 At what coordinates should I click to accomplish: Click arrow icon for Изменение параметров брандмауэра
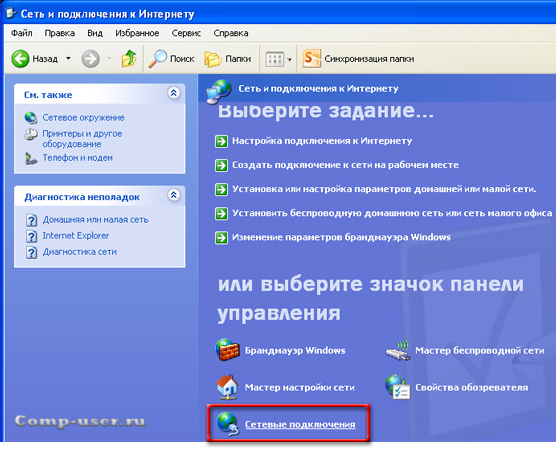click(x=221, y=238)
